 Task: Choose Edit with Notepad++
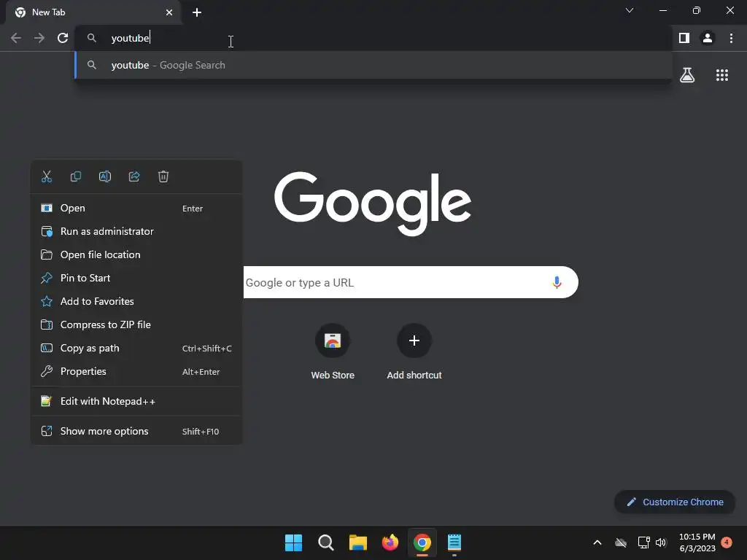(x=136, y=402)
